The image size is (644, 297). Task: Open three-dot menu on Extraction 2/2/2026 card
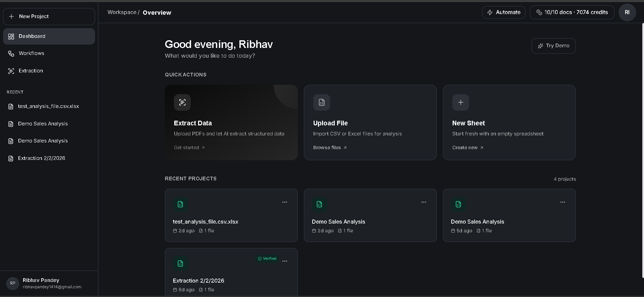[285, 261]
